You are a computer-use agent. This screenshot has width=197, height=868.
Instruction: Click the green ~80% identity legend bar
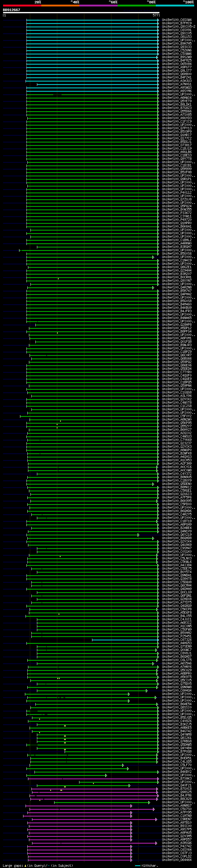pyautogui.click(x=137, y=6)
